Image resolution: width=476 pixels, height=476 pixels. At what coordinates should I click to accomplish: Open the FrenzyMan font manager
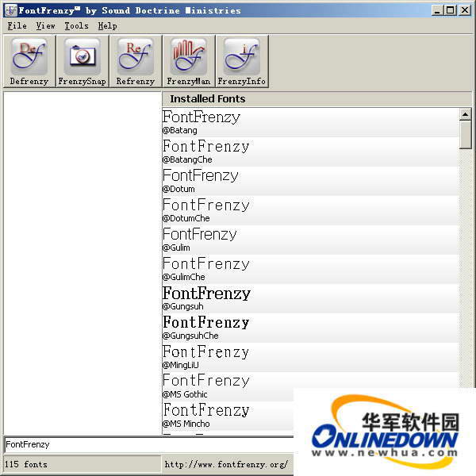189,62
